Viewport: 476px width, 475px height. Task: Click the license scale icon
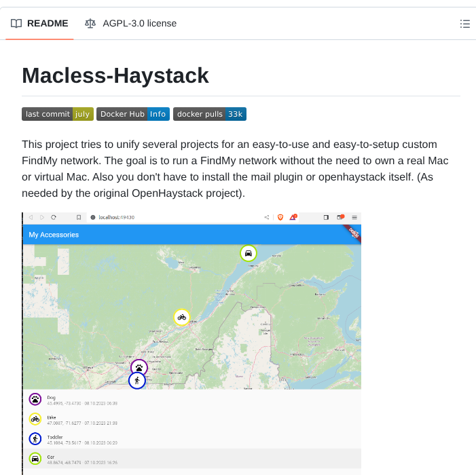tap(90, 23)
